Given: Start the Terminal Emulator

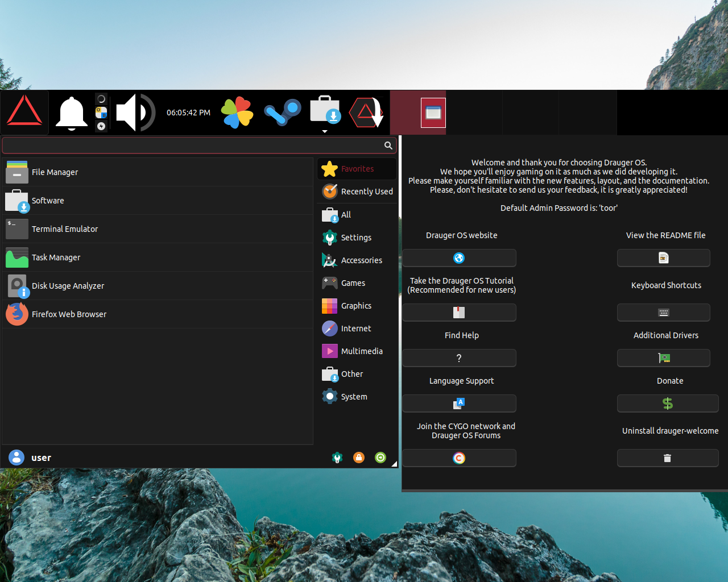Looking at the screenshot, I should [x=158, y=229].
